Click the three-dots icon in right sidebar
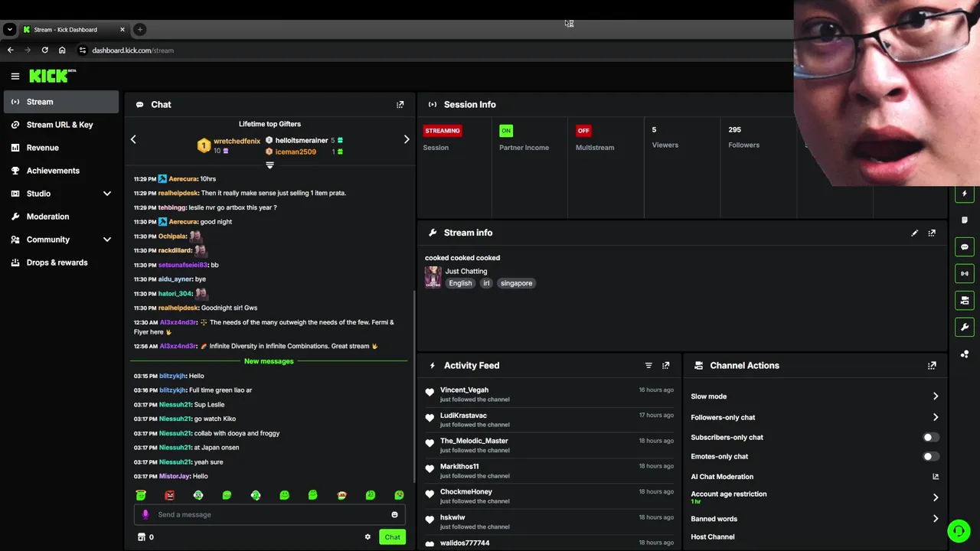This screenshot has width=980, height=551. click(x=965, y=354)
